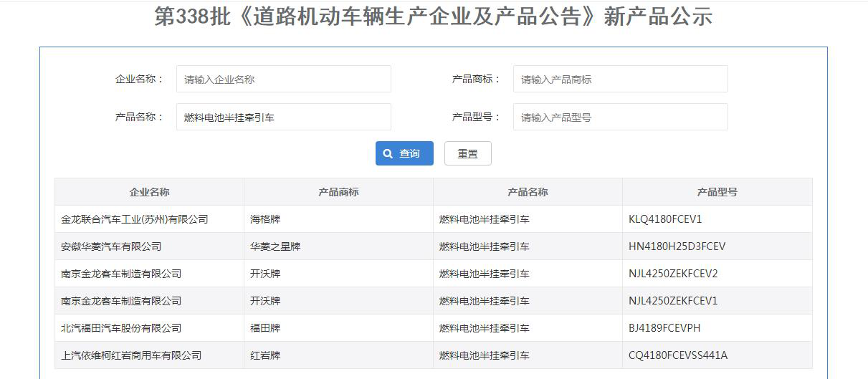Click the 产品名称 column header
The width and height of the screenshot is (868, 379).
click(x=528, y=192)
